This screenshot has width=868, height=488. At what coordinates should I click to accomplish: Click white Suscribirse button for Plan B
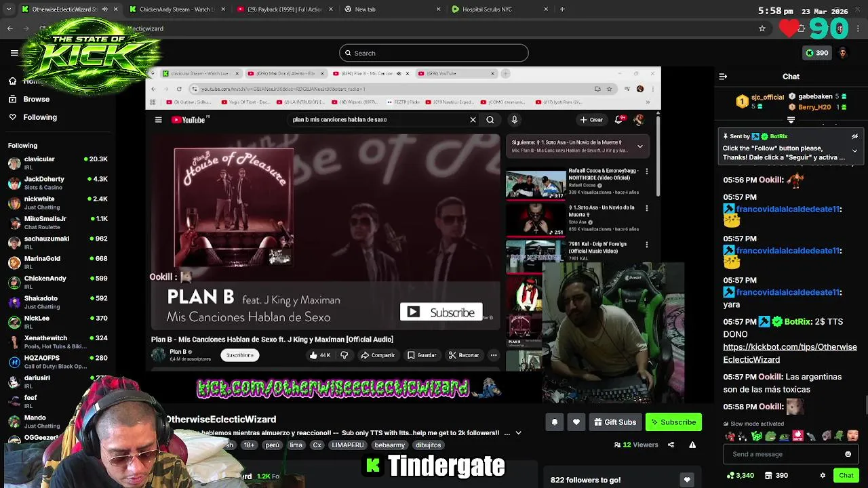point(239,355)
